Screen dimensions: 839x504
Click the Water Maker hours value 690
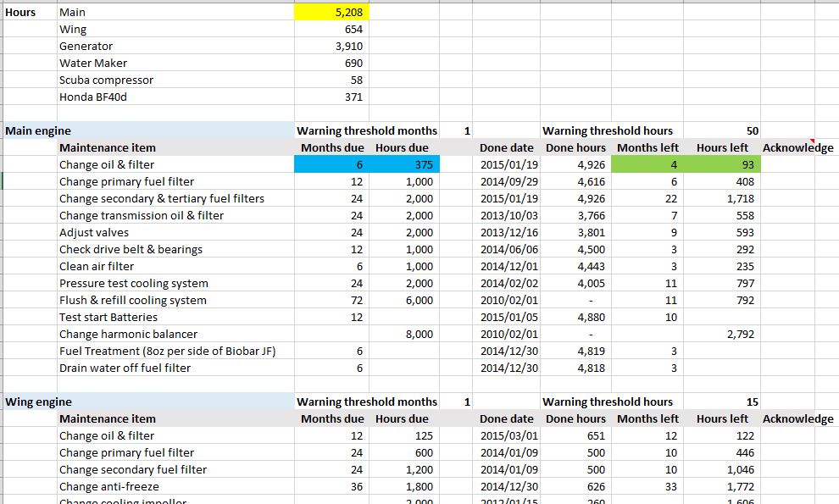[331, 64]
